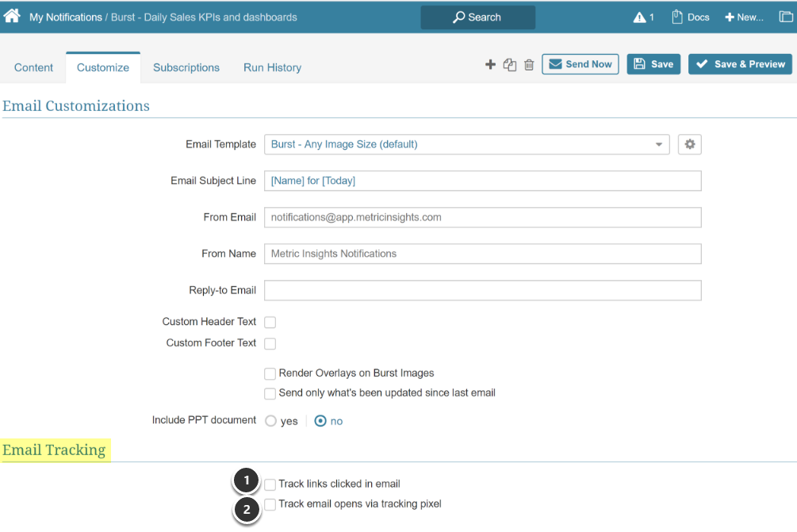Open the warning alerts indicator showing 1
Viewport: 797px width, 532px height.
tap(639, 16)
